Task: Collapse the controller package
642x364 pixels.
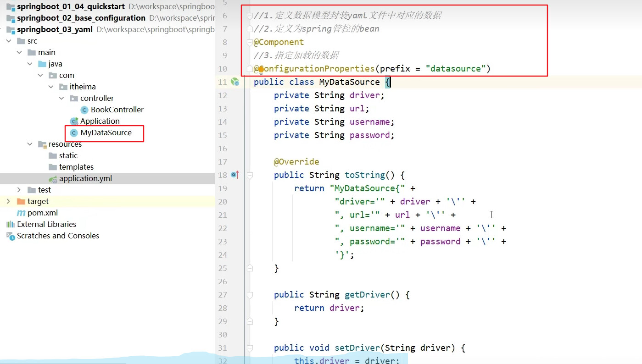Action: click(x=61, y=98)
